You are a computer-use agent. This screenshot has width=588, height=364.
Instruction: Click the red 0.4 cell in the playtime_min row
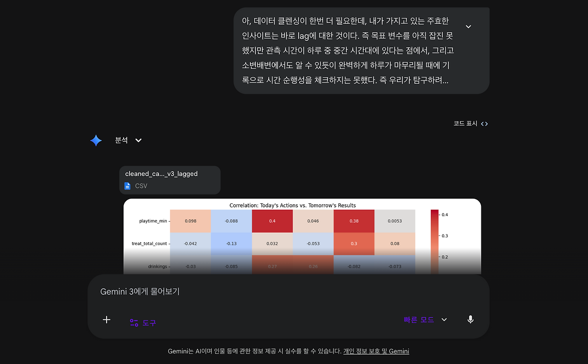(x=272, y=221)
